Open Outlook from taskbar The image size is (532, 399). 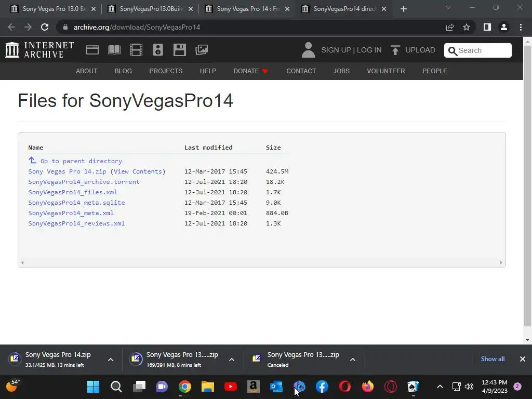click(276, 387)
